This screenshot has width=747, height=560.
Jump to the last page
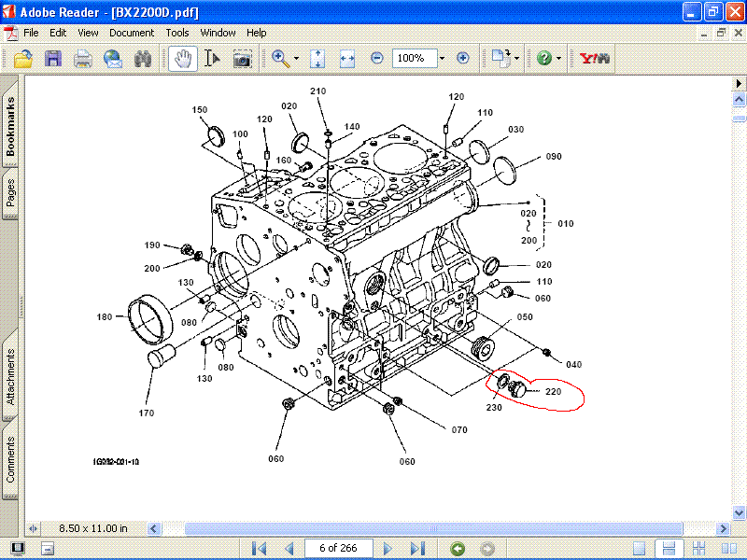(417, 548)
